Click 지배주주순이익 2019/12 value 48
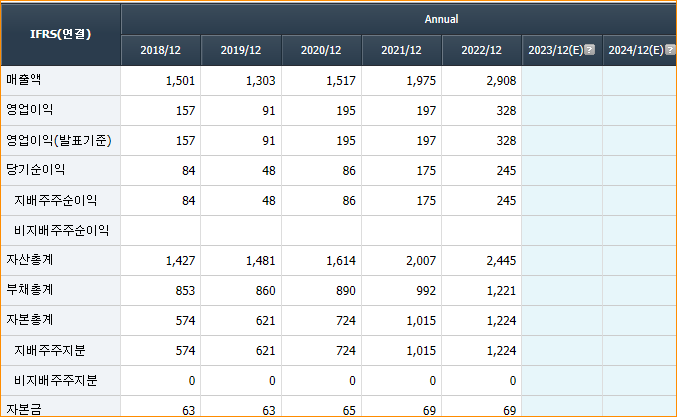This screenshot has width=677, height=417. 269,201
